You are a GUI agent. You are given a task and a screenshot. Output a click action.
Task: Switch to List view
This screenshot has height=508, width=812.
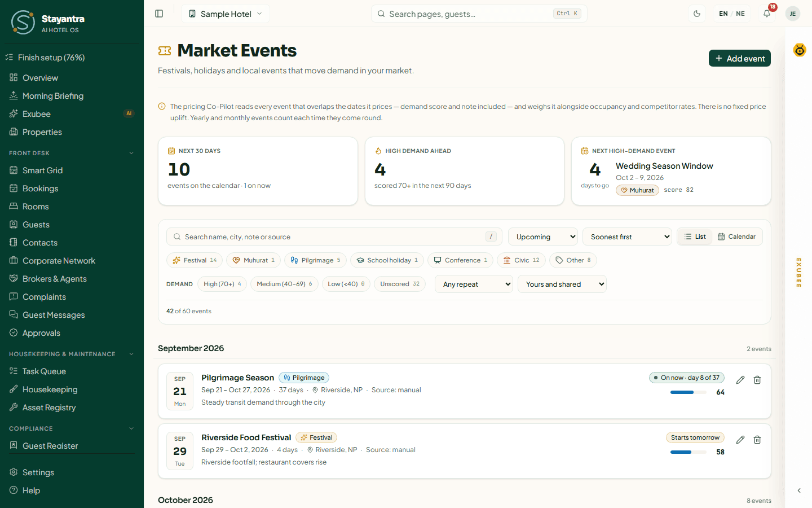click(x=695, y=237)
